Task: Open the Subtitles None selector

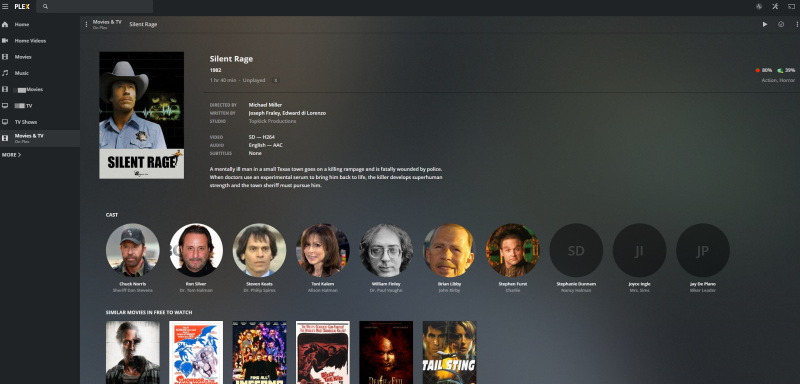Action: tap(255, 153)
